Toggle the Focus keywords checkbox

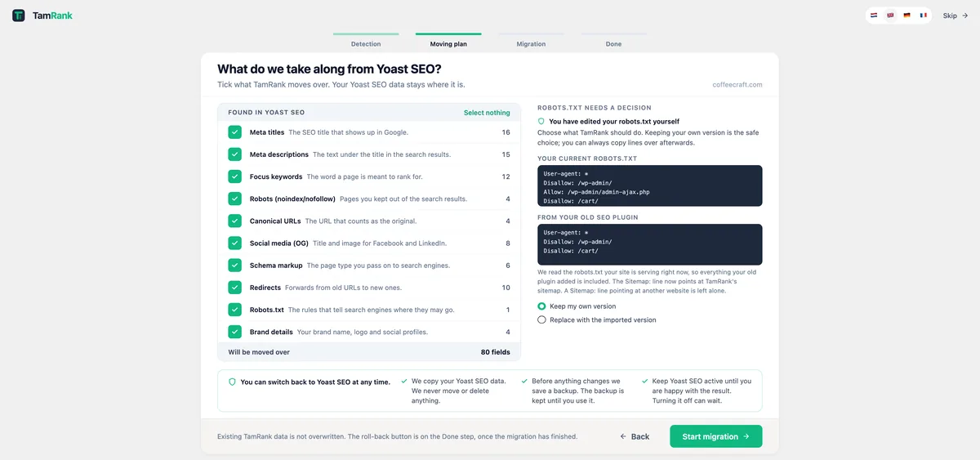235,176
